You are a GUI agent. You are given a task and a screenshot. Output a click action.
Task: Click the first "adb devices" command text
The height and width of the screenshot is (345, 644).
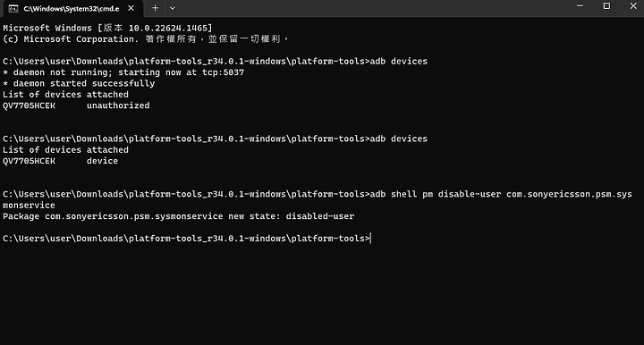tap(398, 61)
